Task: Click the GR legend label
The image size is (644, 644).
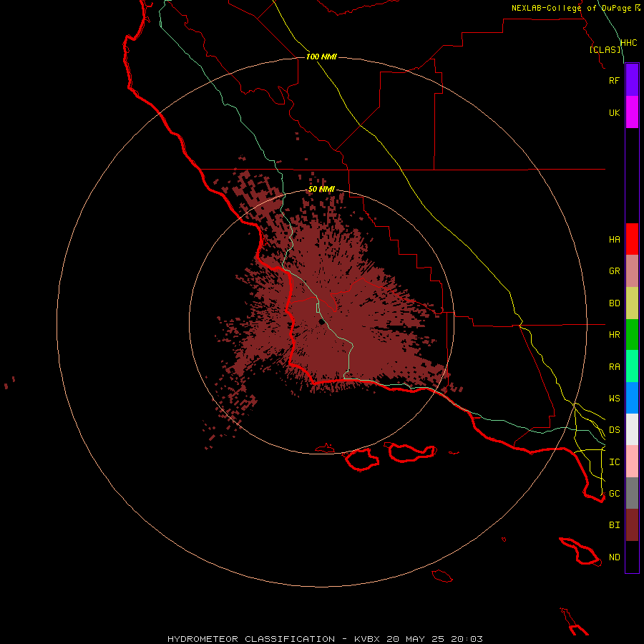Action: [614, 271]
